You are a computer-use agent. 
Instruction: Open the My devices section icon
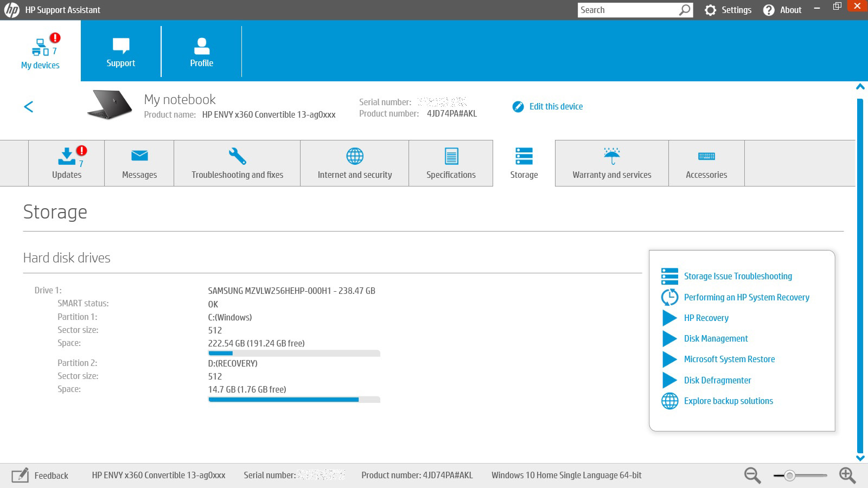point(40,47)
